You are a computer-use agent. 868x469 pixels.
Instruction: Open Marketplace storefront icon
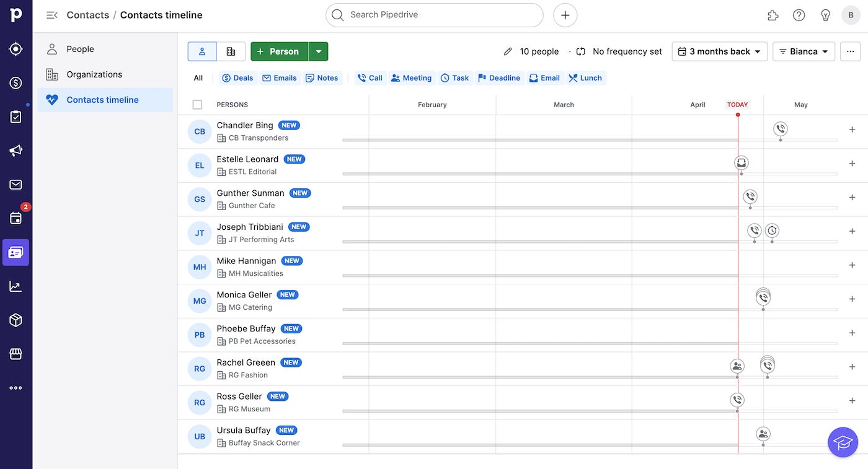coord(16,354)
